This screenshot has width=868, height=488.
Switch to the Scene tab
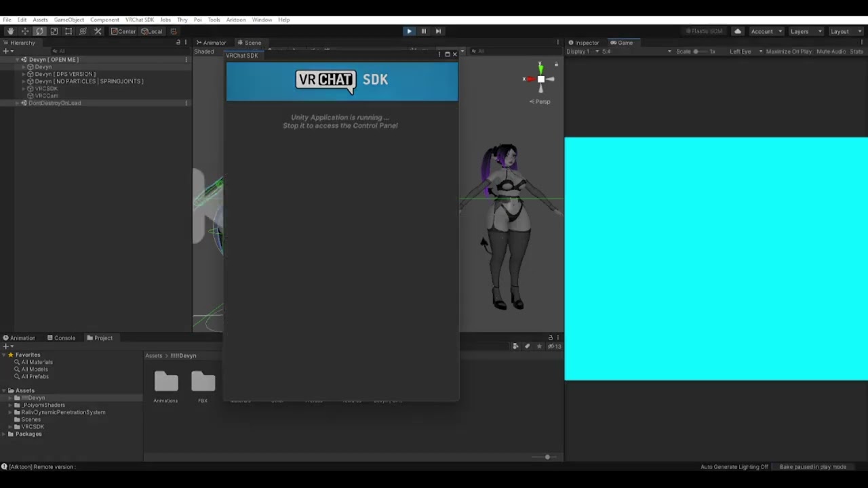249,43
